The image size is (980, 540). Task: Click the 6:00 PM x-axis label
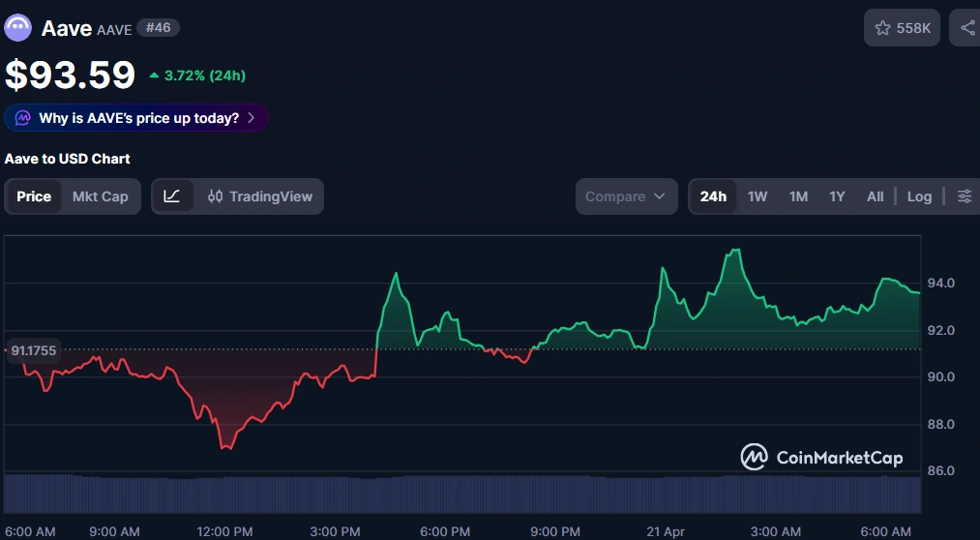pos(445,532)
